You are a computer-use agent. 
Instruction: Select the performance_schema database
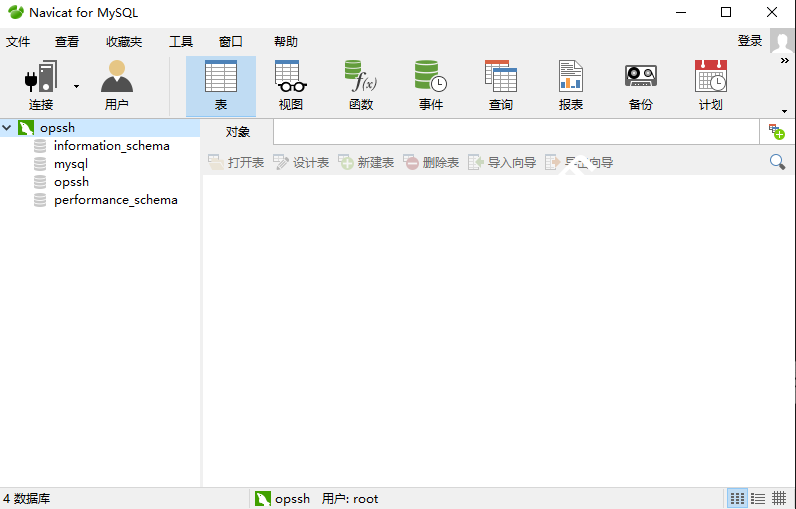pos(116,200)
